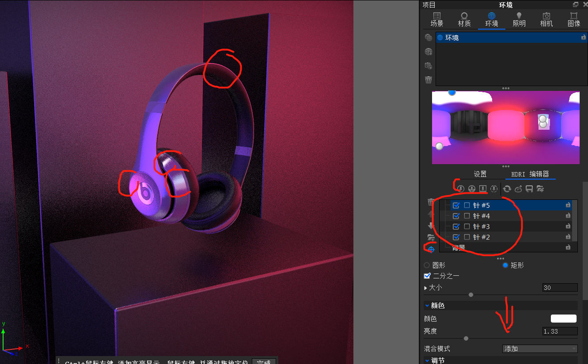Switch to the 设置 sub-tab
Viewport: 588px width, 364px height.
480,174
